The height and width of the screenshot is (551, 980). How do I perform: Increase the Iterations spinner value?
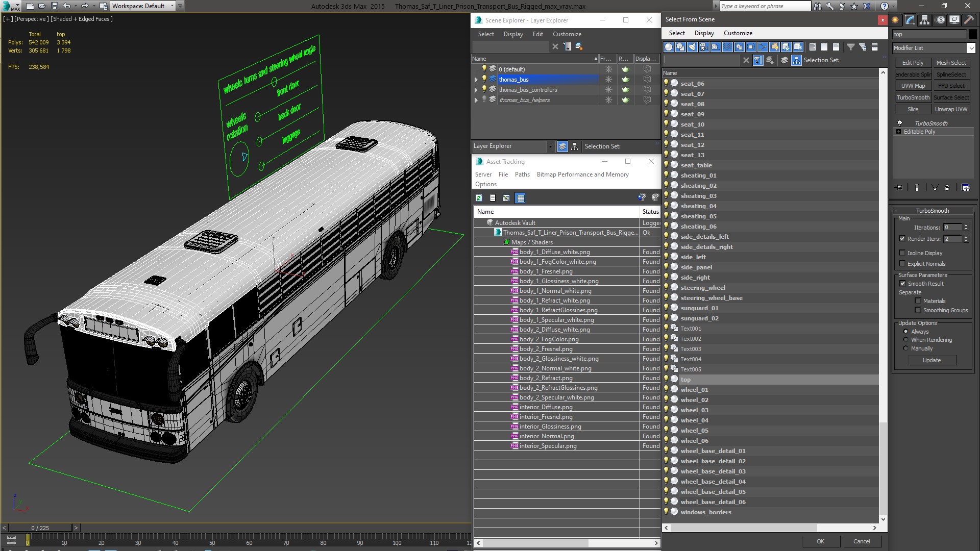pyautogui.click(x=966, y=226)
